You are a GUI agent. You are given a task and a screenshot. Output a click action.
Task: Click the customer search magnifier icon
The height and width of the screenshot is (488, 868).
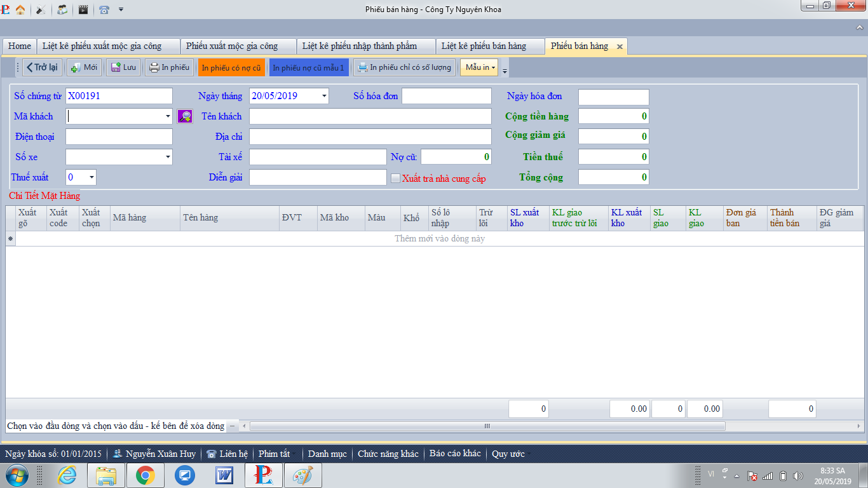(x=185, y=116)
